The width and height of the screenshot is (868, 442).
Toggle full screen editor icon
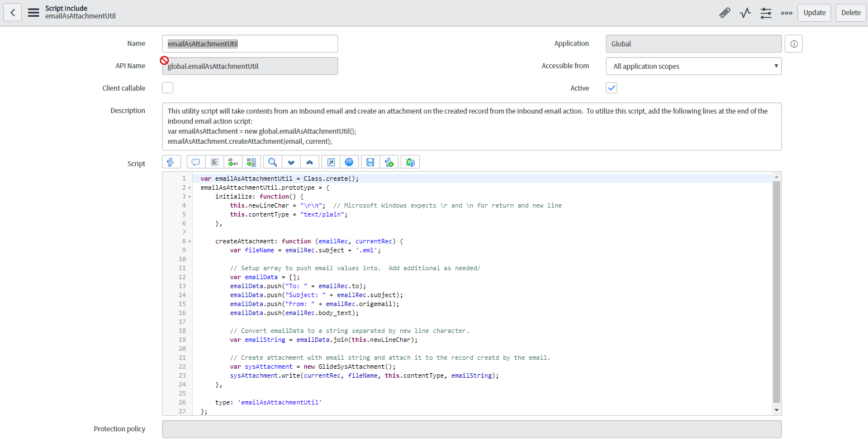(x=331, y=162)
